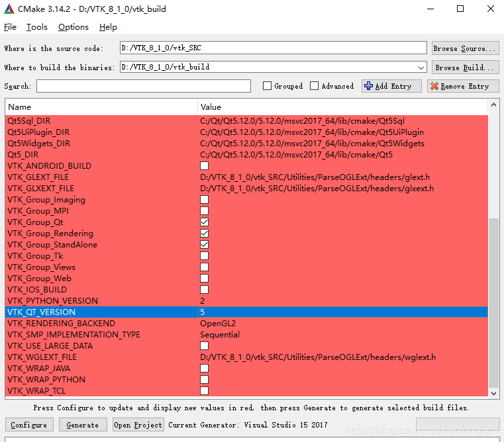
Task: Click the scrollbar down arrow
Action: (x=493, y=393)
